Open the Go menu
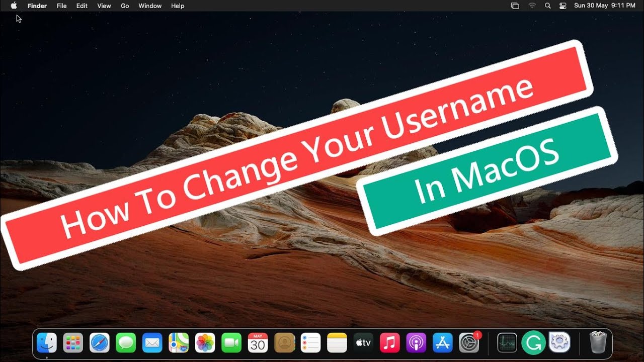The width and height of the screenshot is (644, 362). [x=125, y=6]
